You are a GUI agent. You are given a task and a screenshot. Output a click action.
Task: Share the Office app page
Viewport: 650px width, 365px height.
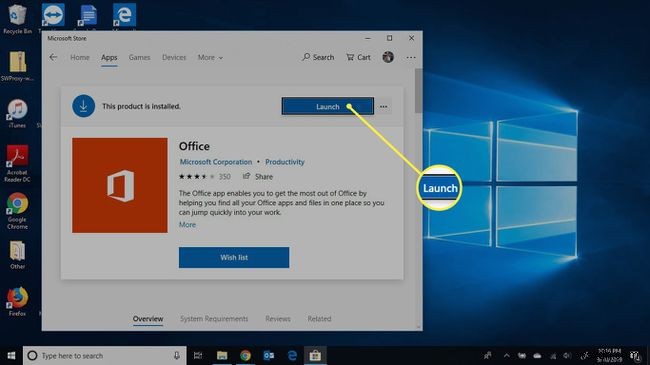click(258, 177)
